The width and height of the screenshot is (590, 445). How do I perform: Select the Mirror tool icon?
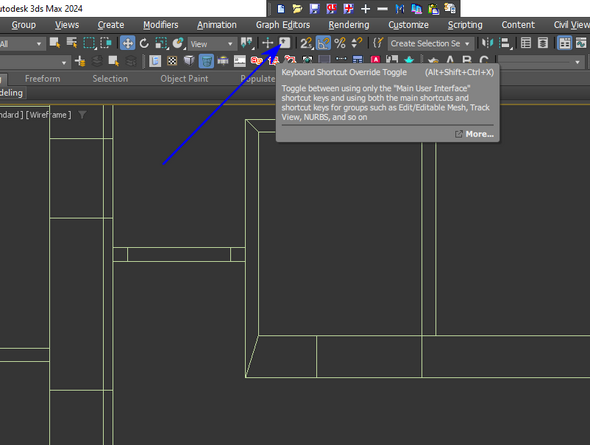(x=487, y=43)
